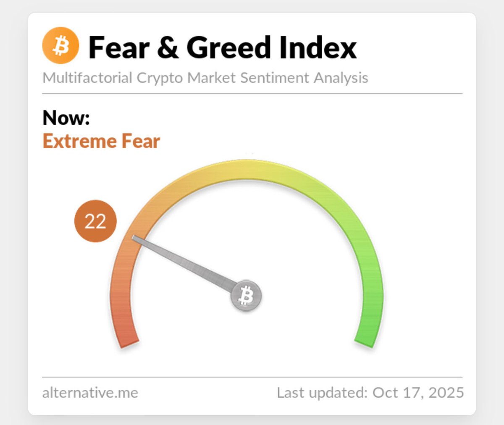This screenshot has height=425, width=504.
Task: Click the gray Bitcoin coin at needle pivot
Action: click(246, 296)
